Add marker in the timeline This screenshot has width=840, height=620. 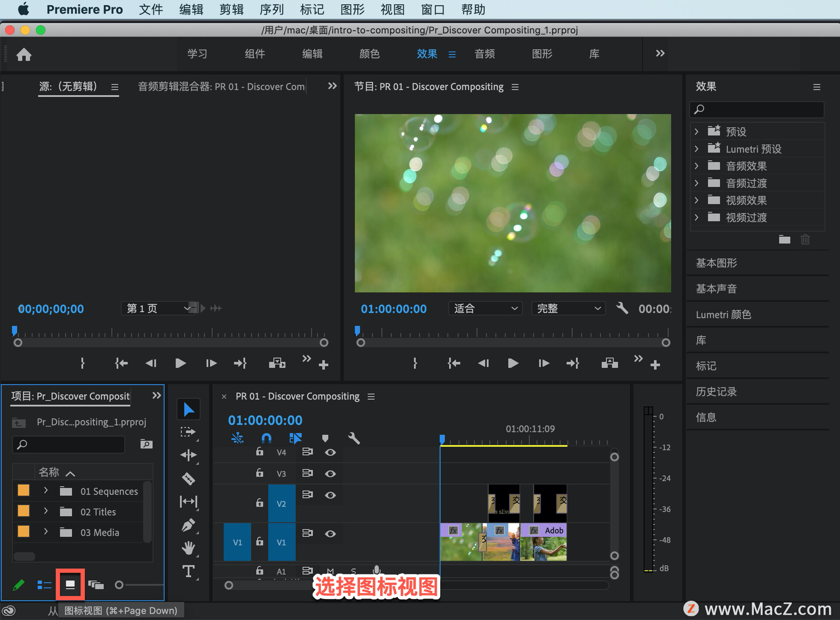point(325,438)
